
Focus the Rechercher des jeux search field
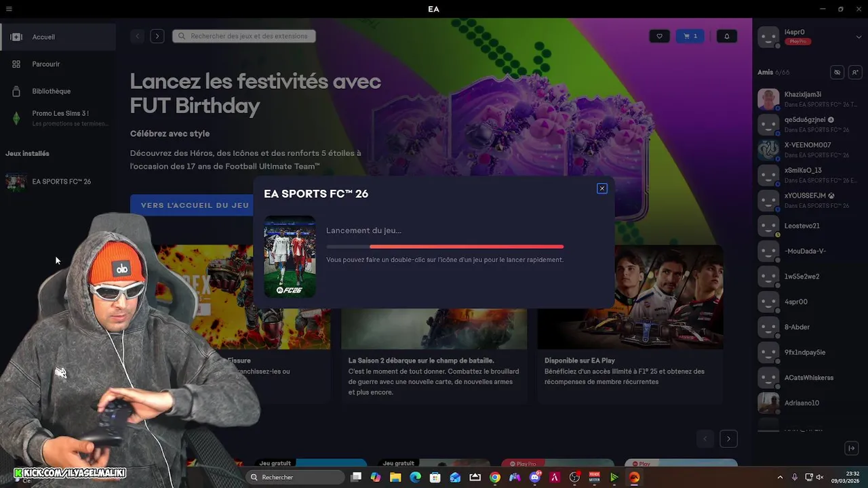click(x=244, y=36)
